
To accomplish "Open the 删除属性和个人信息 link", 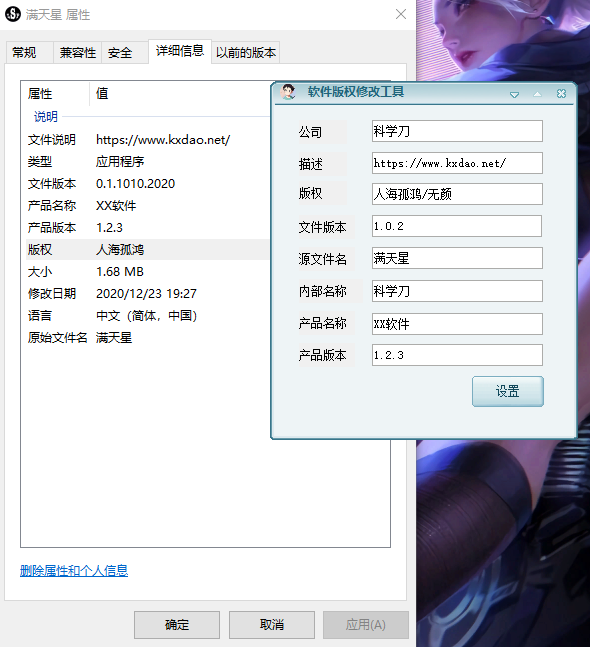I will [x=74, y=571].
